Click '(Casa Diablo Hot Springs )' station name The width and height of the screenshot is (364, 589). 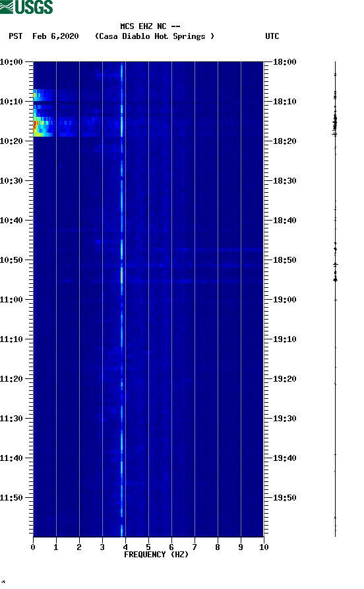tap(154, 36)
